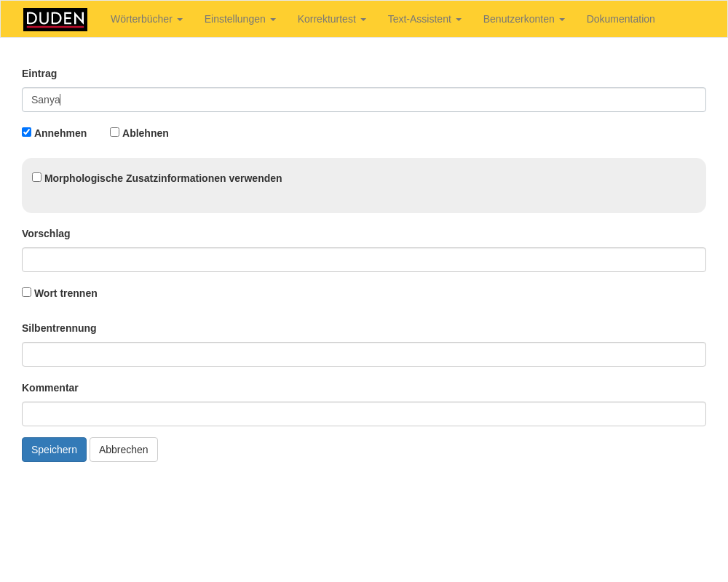Click the Silbentrennung field label
The width and height of the screenshot is (728, 582).
tap(59, 328)
